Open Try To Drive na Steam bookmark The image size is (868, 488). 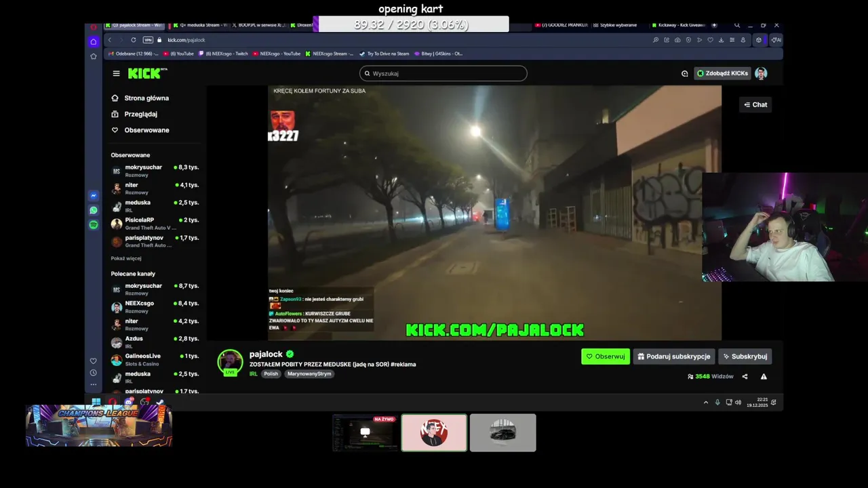(384, 54)
